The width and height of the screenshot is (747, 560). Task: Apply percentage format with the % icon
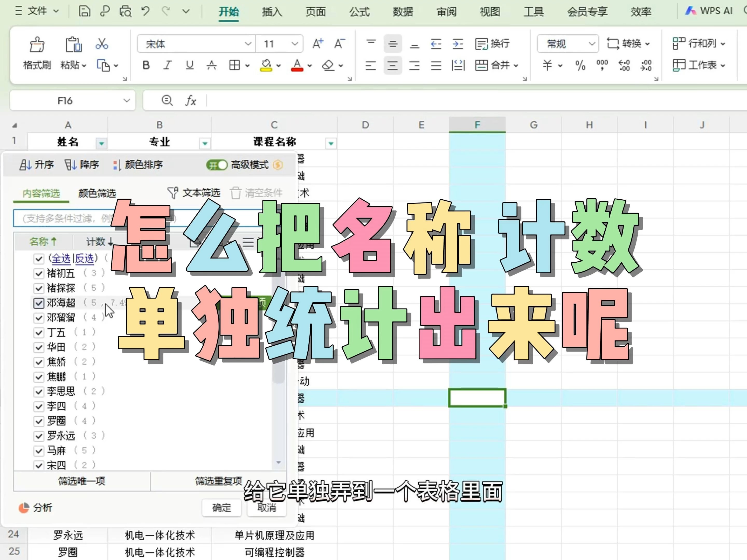(x=580, y=66)
